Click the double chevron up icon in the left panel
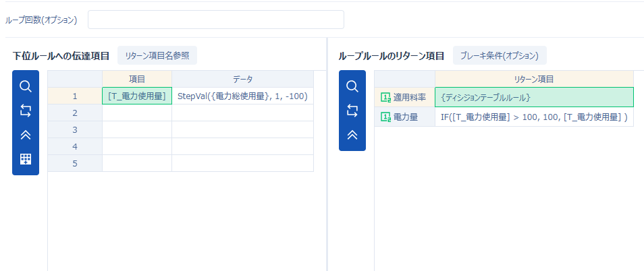The image size is (644, 271). click(x=26, y=135)
